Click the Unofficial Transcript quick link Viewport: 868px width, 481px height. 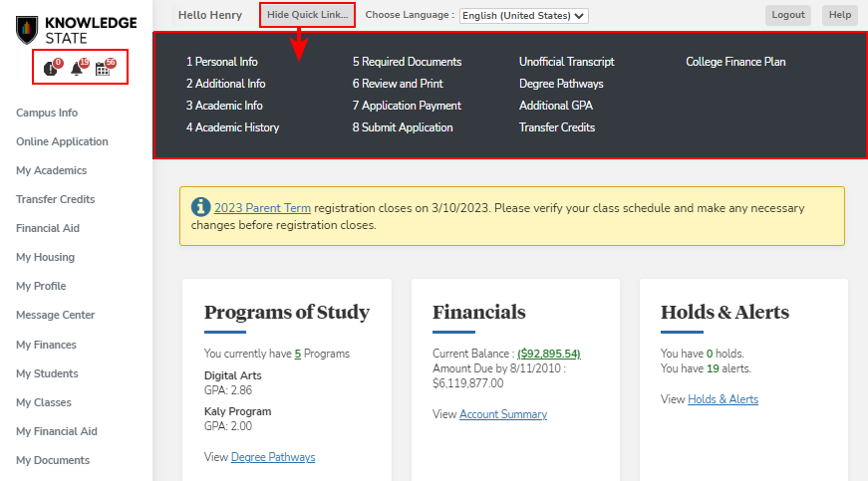[566, 62]
